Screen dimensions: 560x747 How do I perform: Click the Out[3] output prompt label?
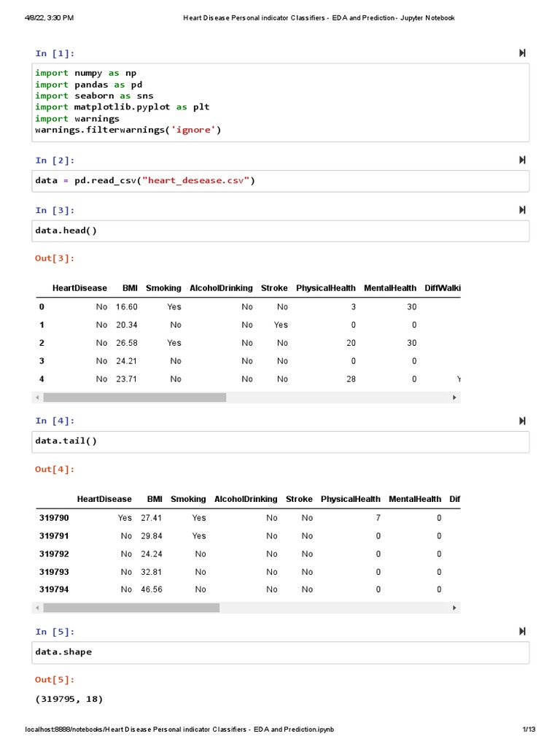[55, 258]
